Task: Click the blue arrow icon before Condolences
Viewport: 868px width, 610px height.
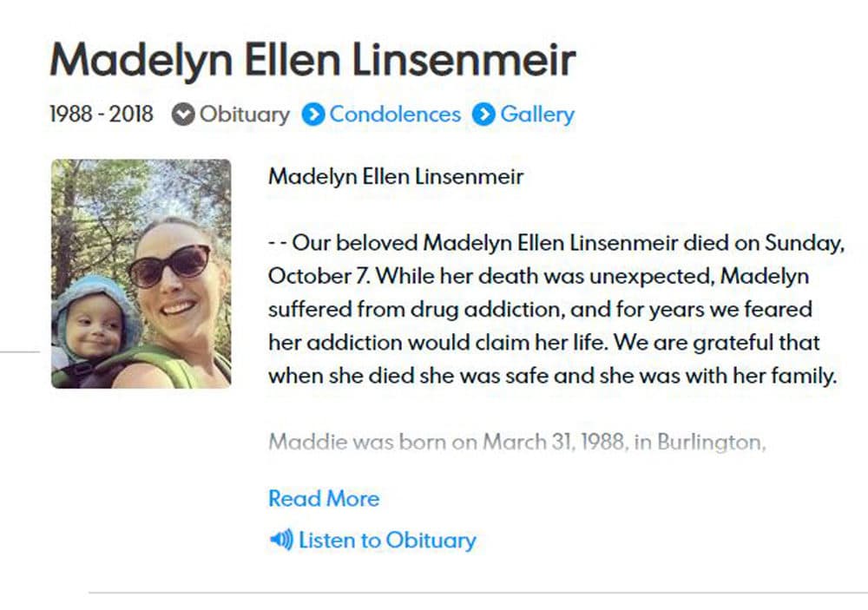Action: pyautogui.click(x=313, y=115)
